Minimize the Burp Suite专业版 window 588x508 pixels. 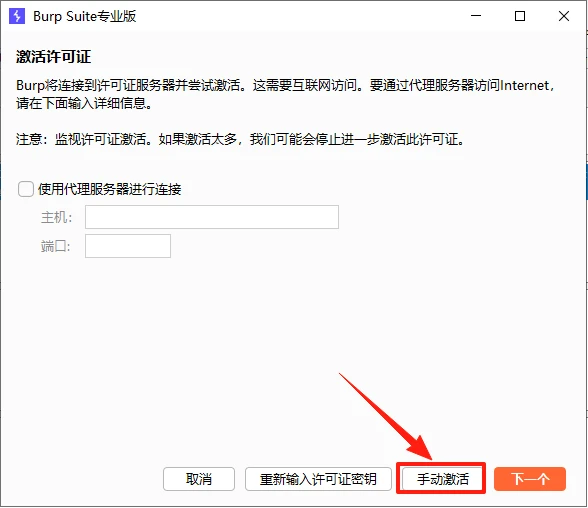(476, 16)
